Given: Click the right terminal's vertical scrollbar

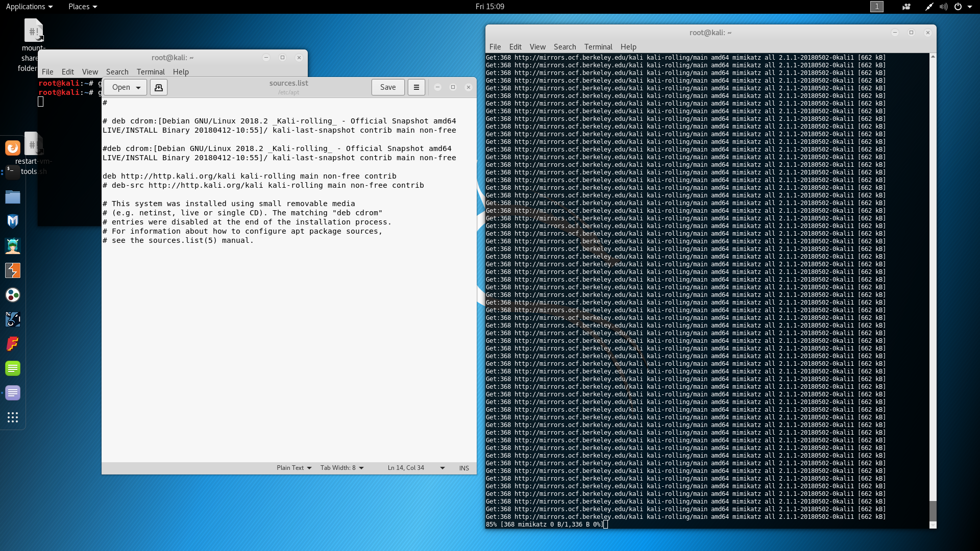Looking at the screenshot, I should point(933,510).
